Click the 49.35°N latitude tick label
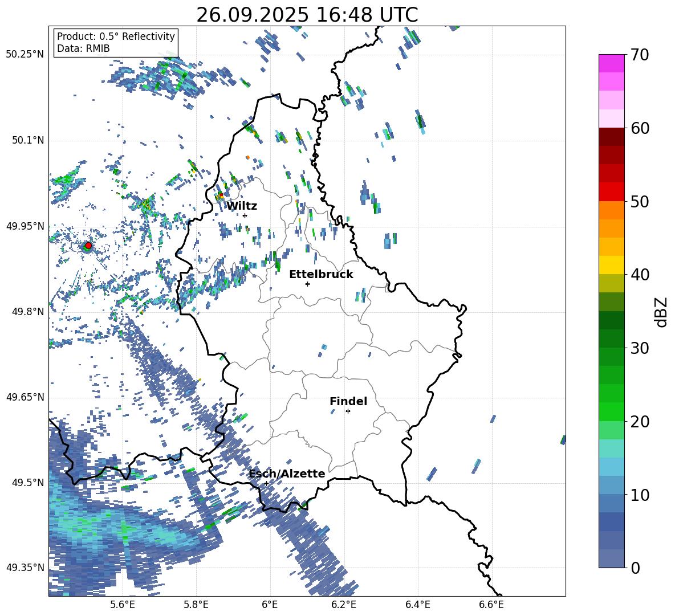The image size is (675, 616). [x=25, y=568]
